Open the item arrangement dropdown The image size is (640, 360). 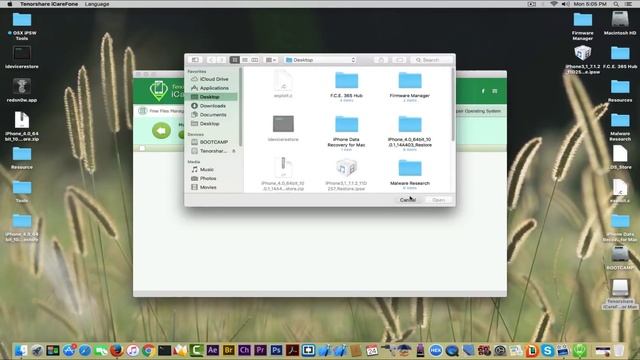271,60
